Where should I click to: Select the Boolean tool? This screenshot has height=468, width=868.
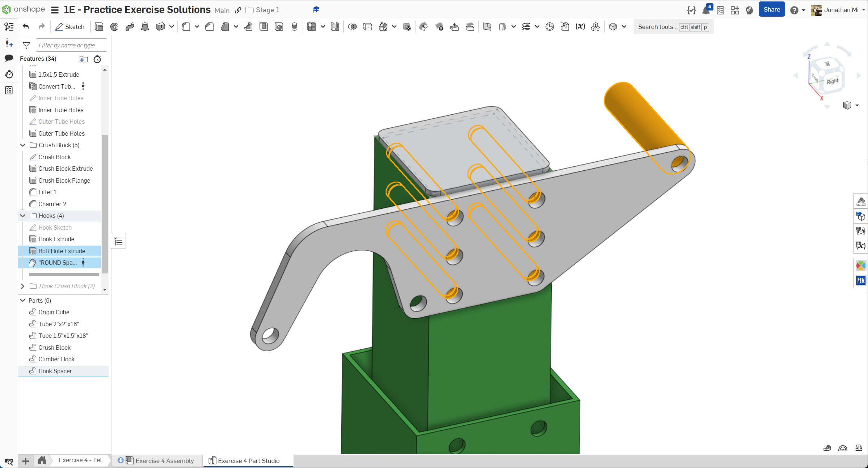point(352,27)
